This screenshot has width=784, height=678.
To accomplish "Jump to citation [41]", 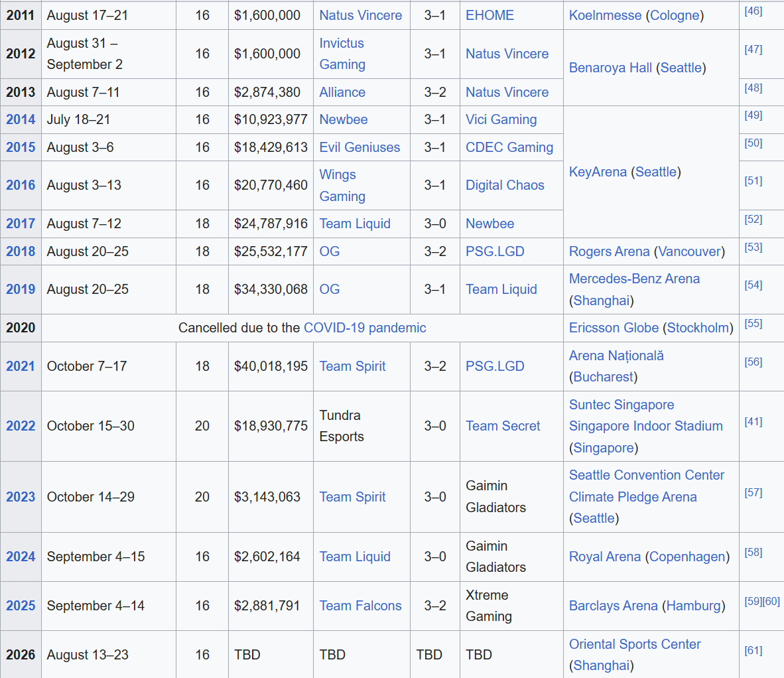I will 753,421.
